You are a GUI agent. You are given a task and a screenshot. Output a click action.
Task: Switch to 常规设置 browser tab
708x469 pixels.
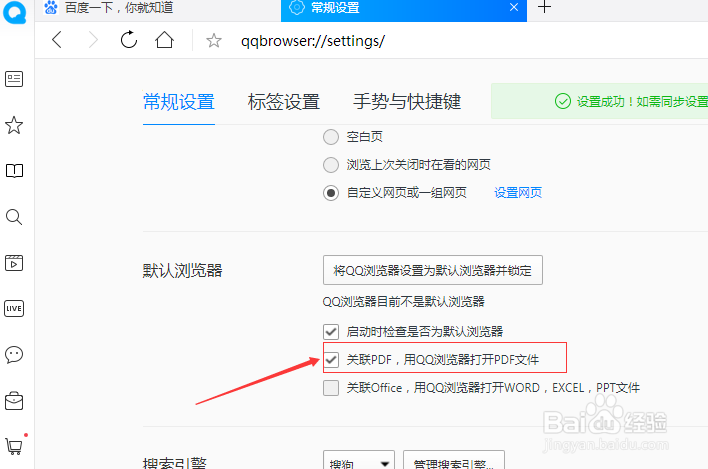(404, 10)
